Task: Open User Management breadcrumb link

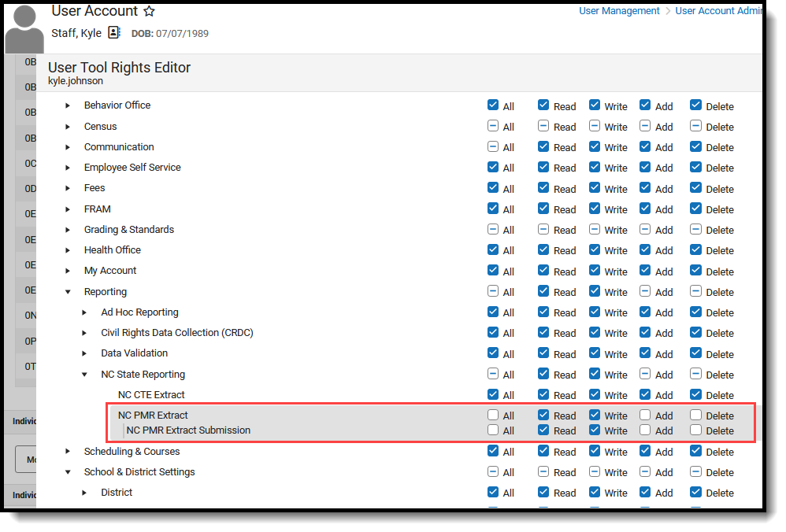Action: (x=619, y=11)
